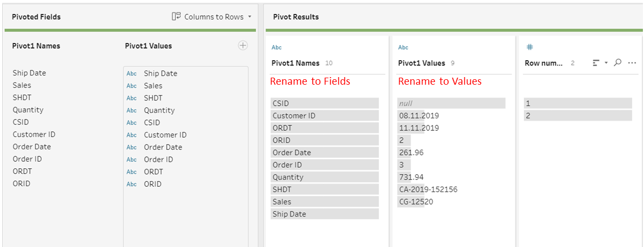The image size is (644, 247).
Task: Change the Abc data type of Pivot1 Names
Action: pyautogui.click(x=276, y=48)
